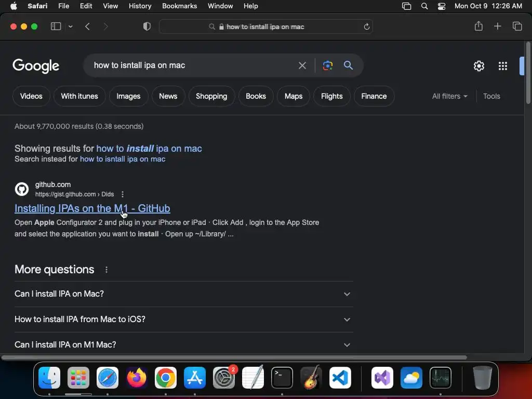Search instead for 'how to isntall ipa on mac'
Image resolution: width=532 pixels, height=399 pixels.
pyautogui.click(x=123, y=159)
